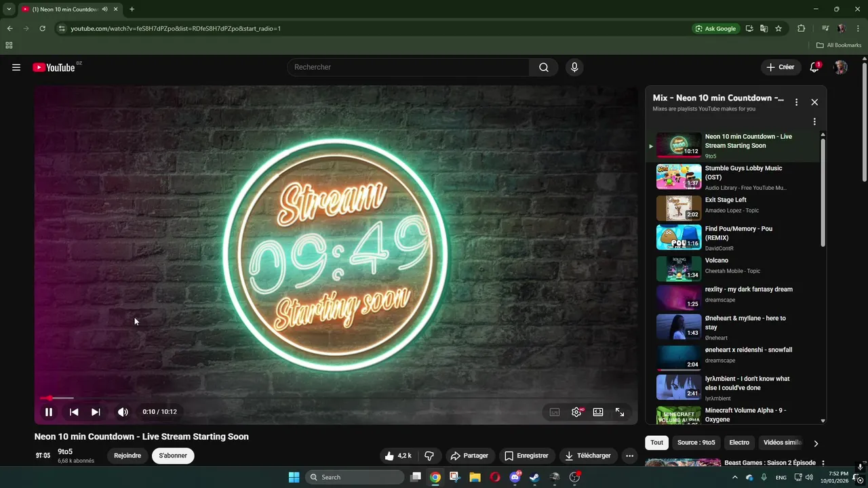Play Volcano by Cheetah Mobile
868x488 pixels.
pyautogui.click(x=733, y=268)
